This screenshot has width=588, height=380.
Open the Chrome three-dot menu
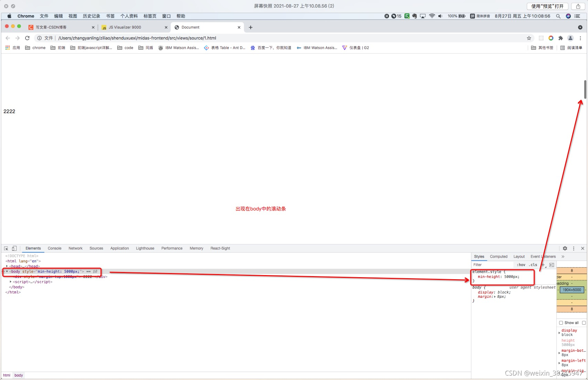[x=580, y=38]
